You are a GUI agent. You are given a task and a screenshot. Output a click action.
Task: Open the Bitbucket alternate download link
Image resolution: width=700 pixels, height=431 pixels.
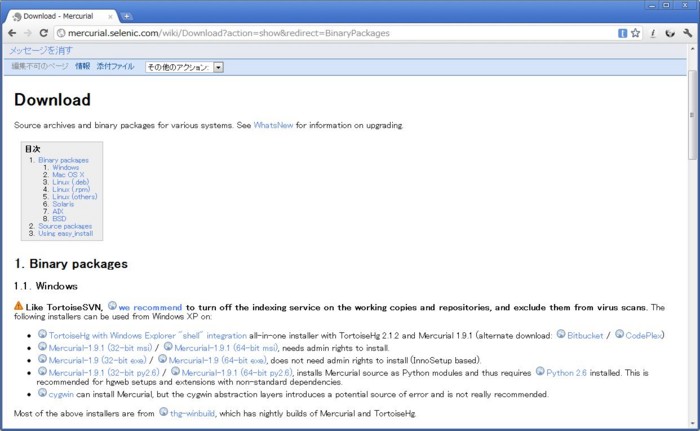point(585,335)
